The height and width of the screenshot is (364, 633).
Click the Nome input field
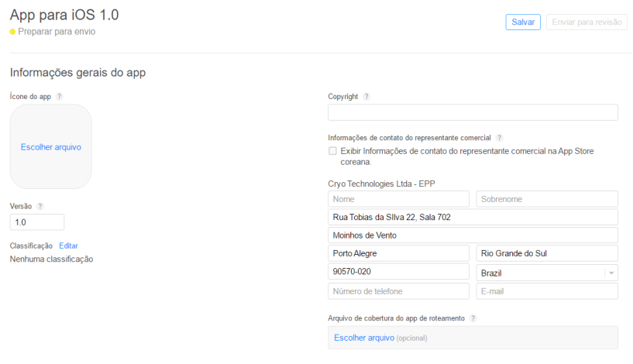[x=398, y=199]
